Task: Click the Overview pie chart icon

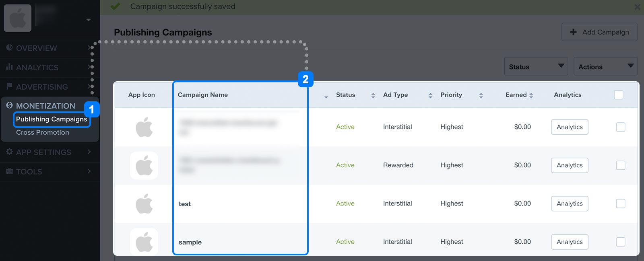Action: (x=9, y=47)
